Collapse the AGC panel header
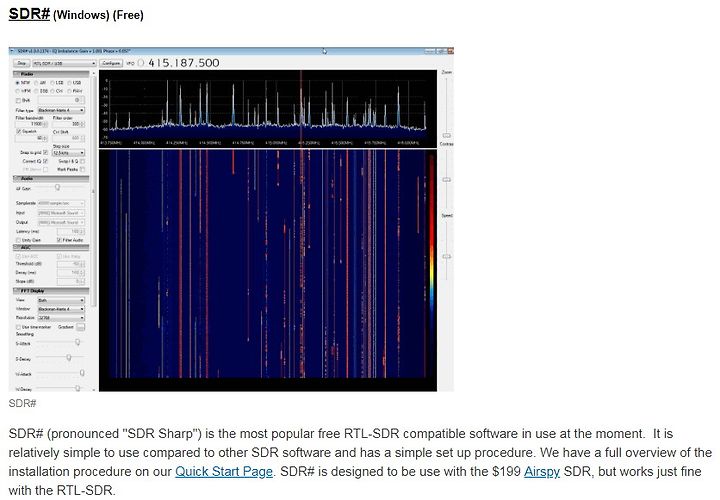This screenshot has width=720, height=500. point(51,247)
